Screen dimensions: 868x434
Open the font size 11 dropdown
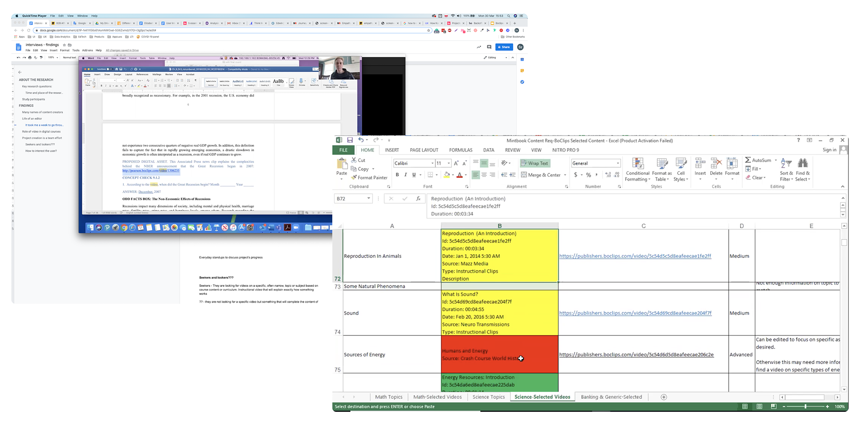point(448,163)
